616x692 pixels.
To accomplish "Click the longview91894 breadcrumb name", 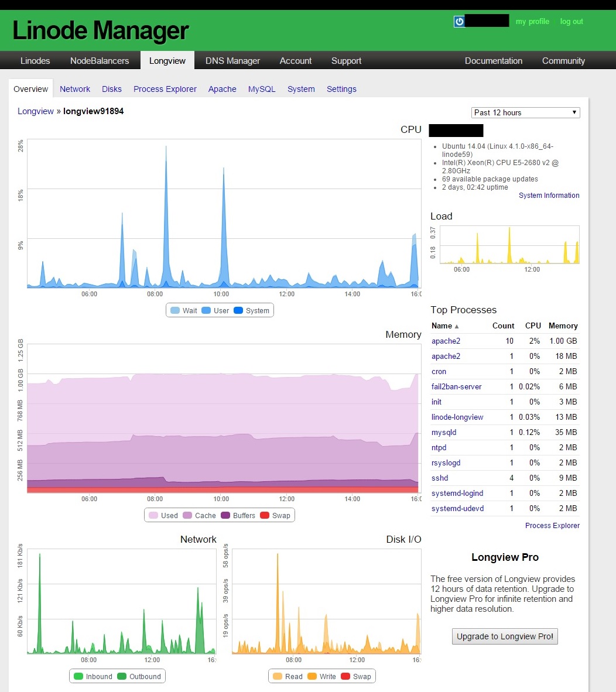I will (x=93, y=111).
